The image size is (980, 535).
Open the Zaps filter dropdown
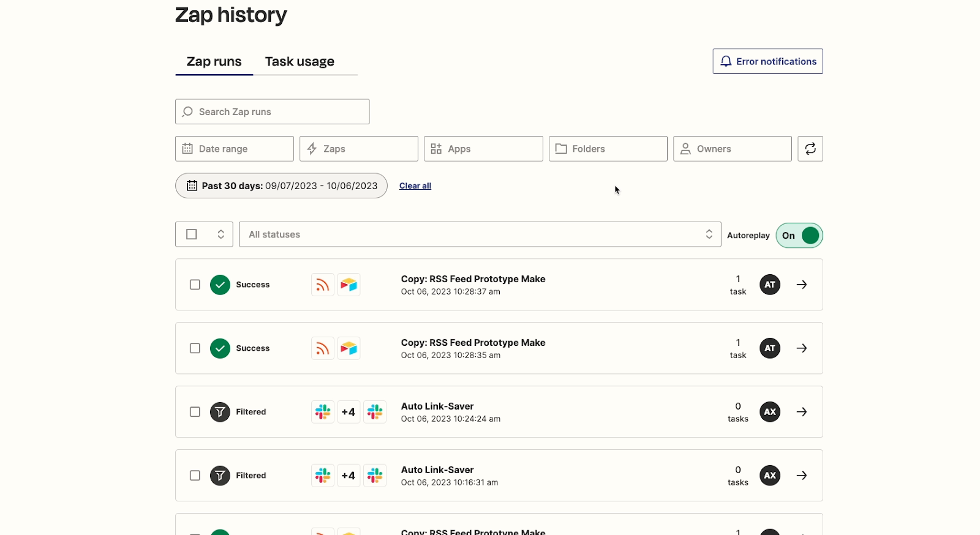pos(359,149)
